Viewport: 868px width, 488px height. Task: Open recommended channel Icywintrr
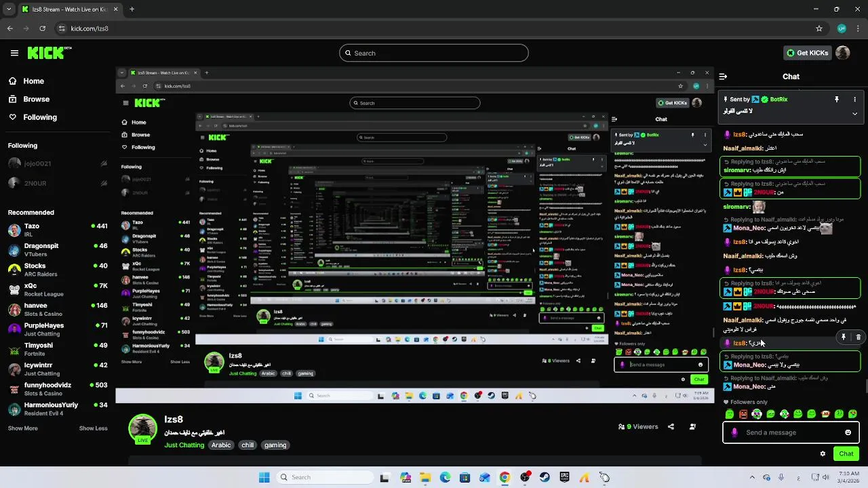[56, 369]
